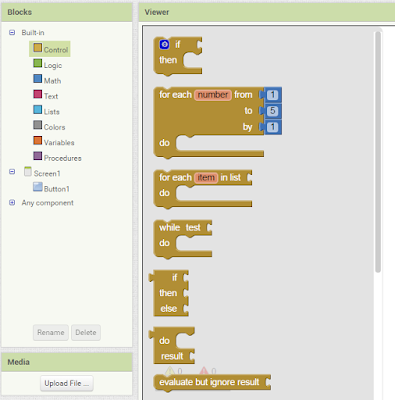The image size is (395, 400).
Task: Click the Button1 component icon
Action: point(38,187)
